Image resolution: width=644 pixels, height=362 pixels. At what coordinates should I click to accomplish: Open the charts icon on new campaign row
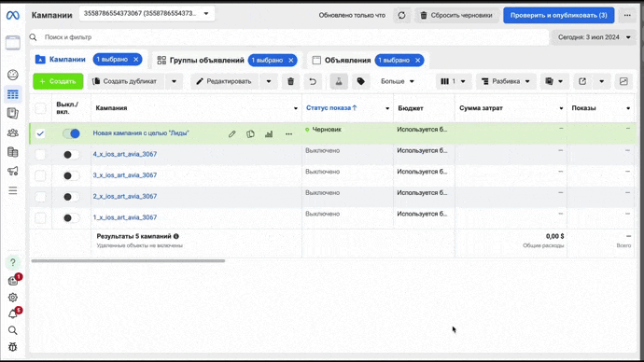point(269,133)
